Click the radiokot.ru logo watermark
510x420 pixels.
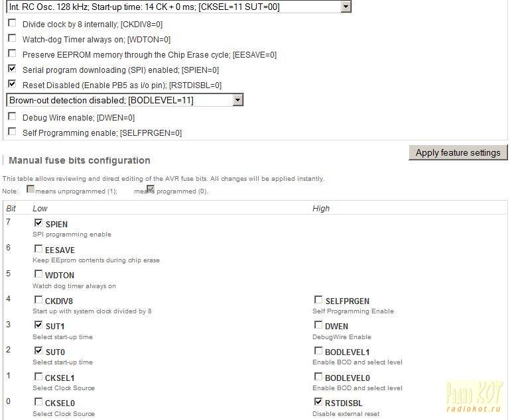pyautogui.click(x=474, y=397)
